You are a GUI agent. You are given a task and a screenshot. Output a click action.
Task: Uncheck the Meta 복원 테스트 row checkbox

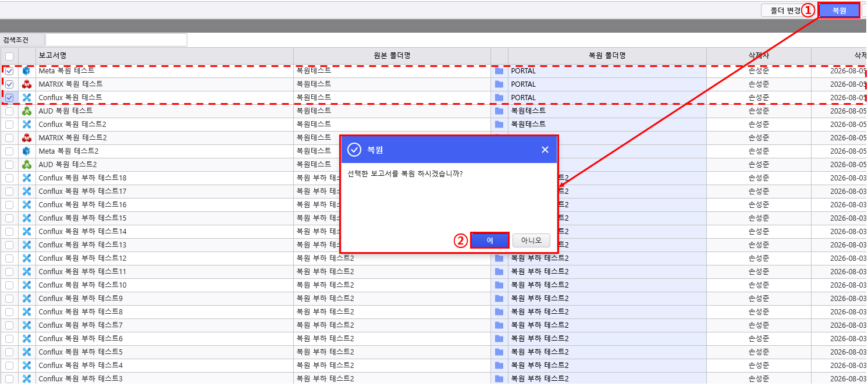click(x=9, y=71)
